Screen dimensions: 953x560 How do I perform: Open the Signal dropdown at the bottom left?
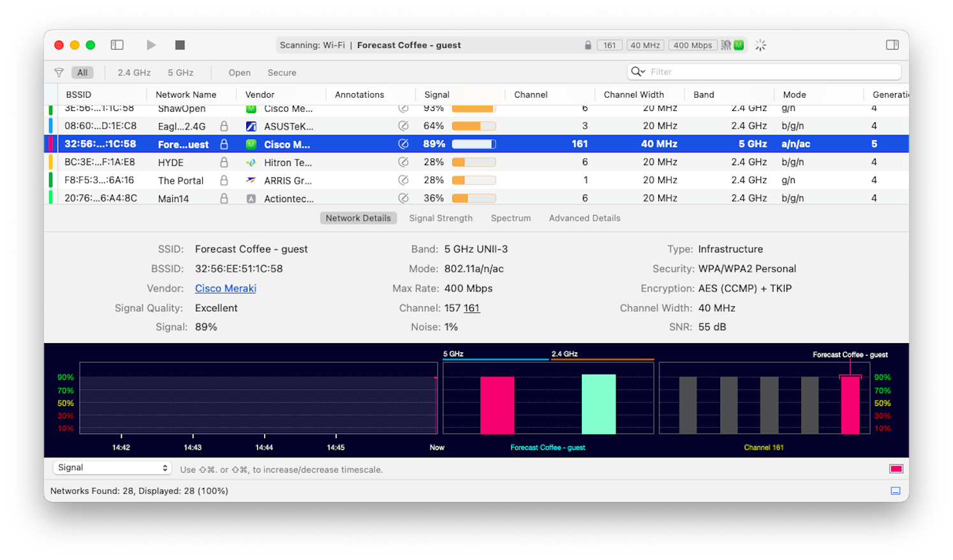(x=112, y=468)
